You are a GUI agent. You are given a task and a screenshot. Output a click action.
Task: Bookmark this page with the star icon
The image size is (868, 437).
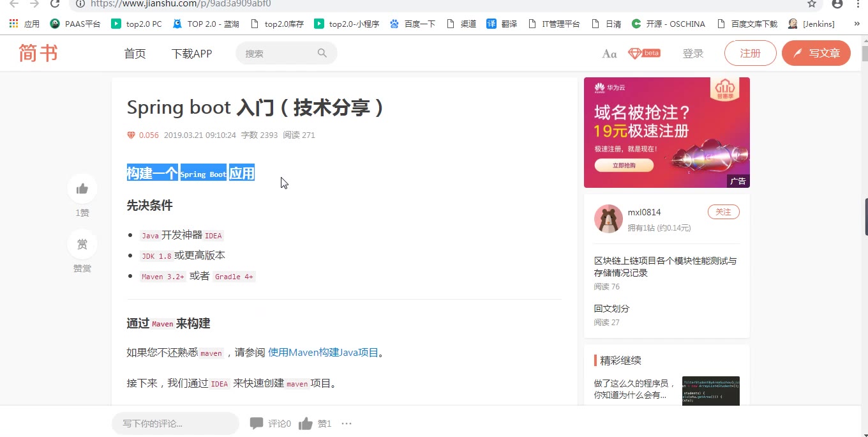pyautogui.click(x=812, y=4)
